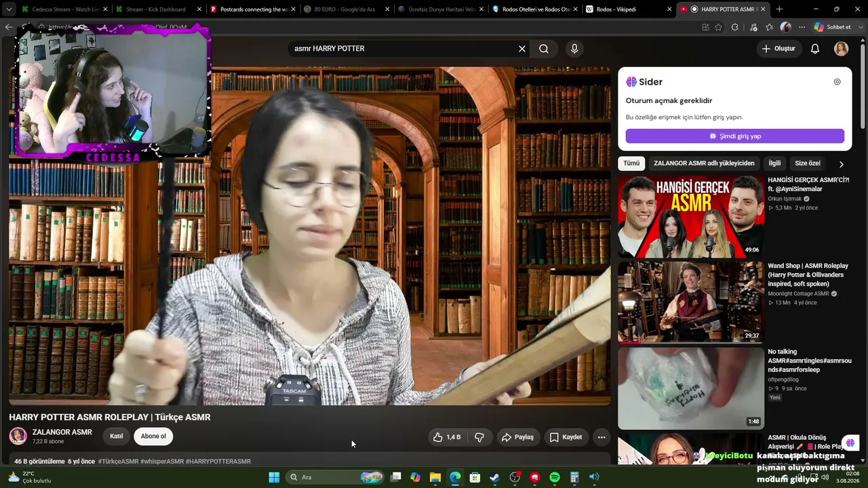Open Task View on the taskbar

coord(396,477)
